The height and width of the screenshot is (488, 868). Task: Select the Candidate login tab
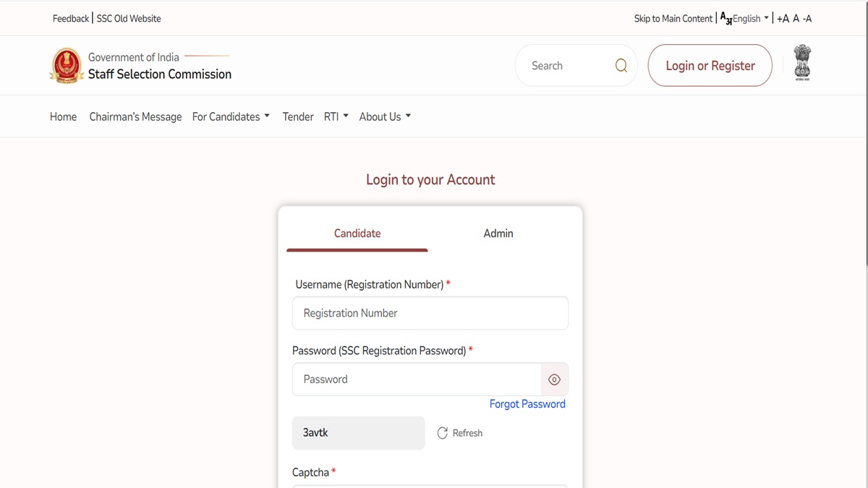pos(357,234)
